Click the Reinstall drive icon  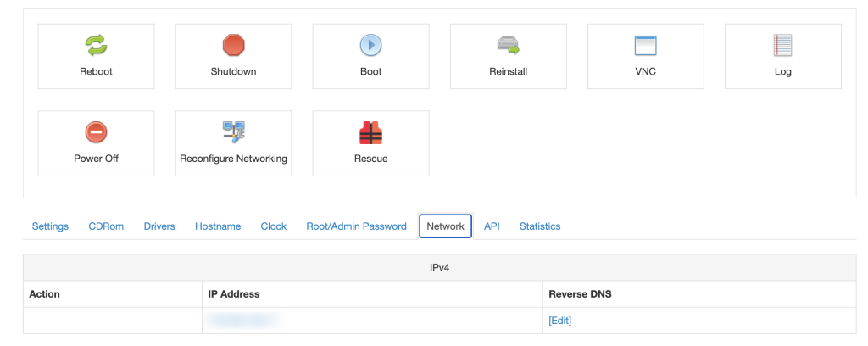508,45
